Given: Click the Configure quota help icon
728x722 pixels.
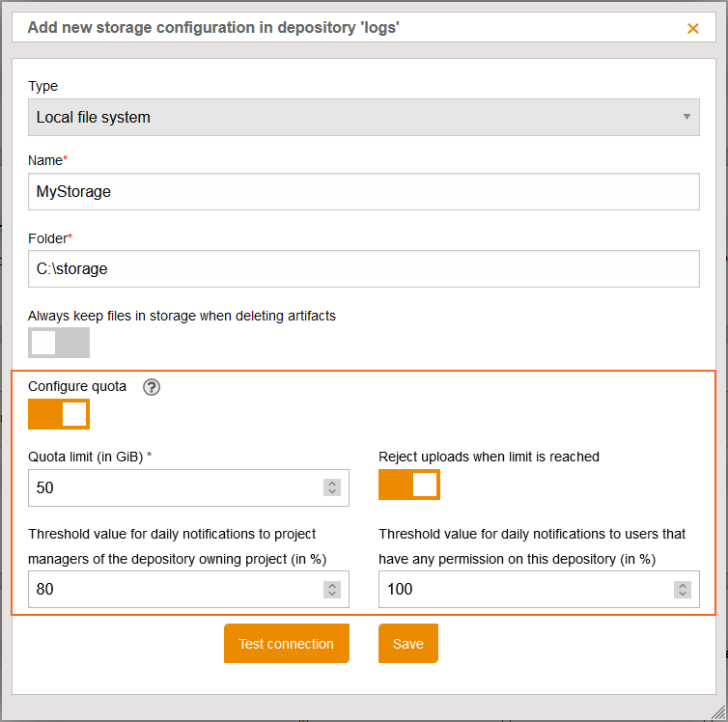Looking at the screenshot, I should pos(152,387).
